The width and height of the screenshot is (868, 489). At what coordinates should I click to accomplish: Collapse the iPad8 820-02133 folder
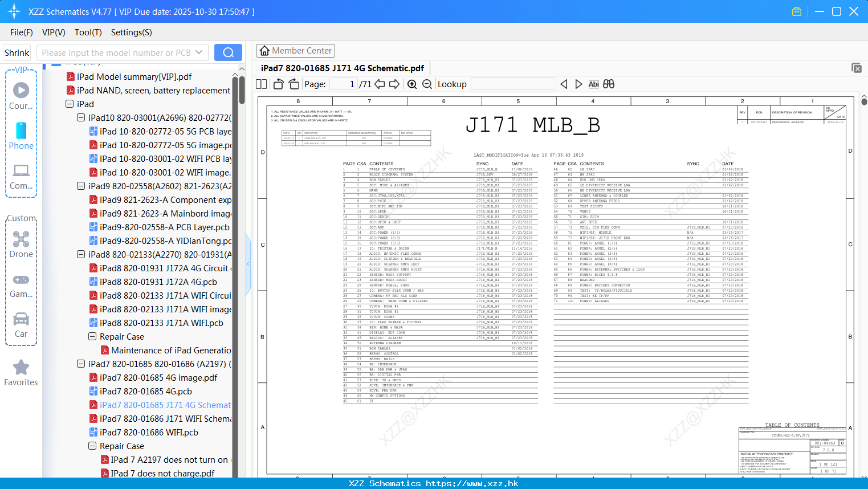click(81, 254)
